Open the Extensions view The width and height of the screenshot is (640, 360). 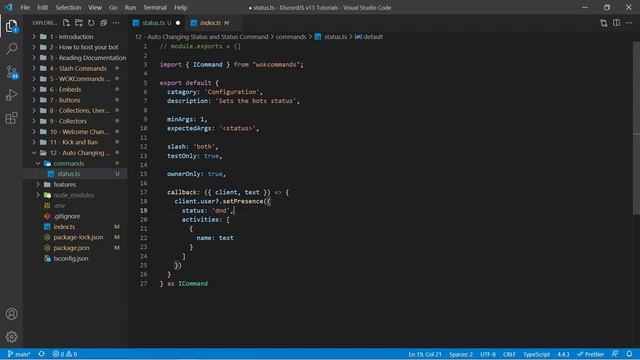click(11, 118)
